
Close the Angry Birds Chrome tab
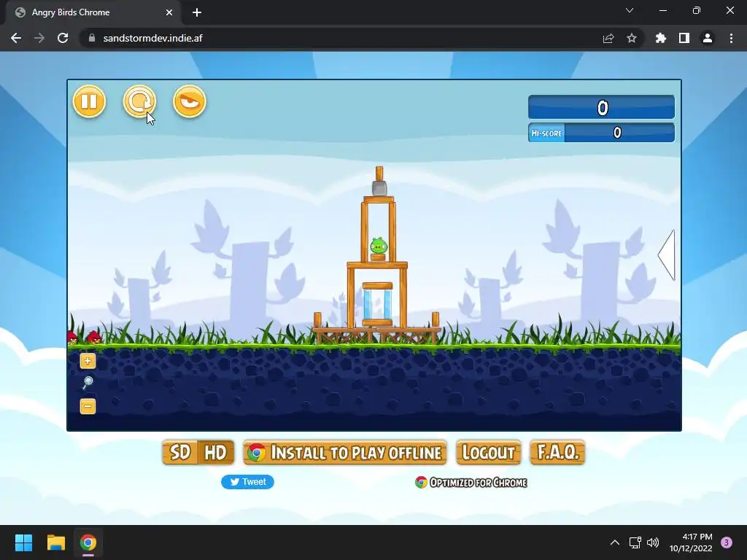coord(169,12)
